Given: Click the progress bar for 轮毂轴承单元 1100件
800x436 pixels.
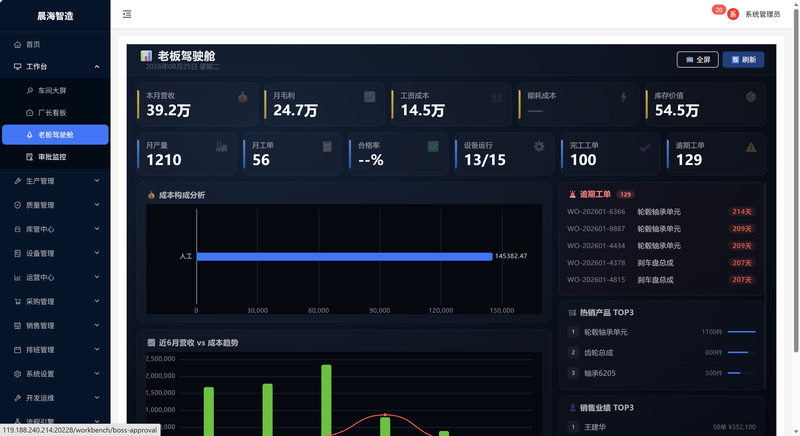Looking at the screenshot, I should (741, 332).
